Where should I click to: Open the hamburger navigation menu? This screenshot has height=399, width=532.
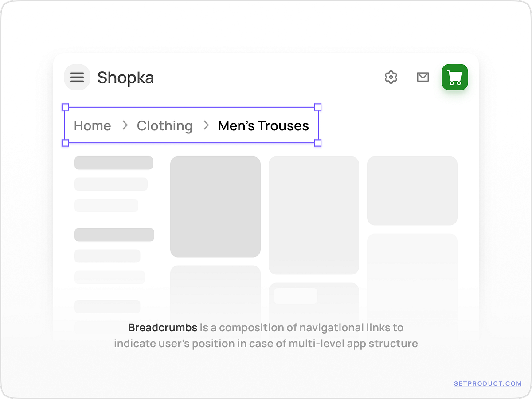coord(77,77)
